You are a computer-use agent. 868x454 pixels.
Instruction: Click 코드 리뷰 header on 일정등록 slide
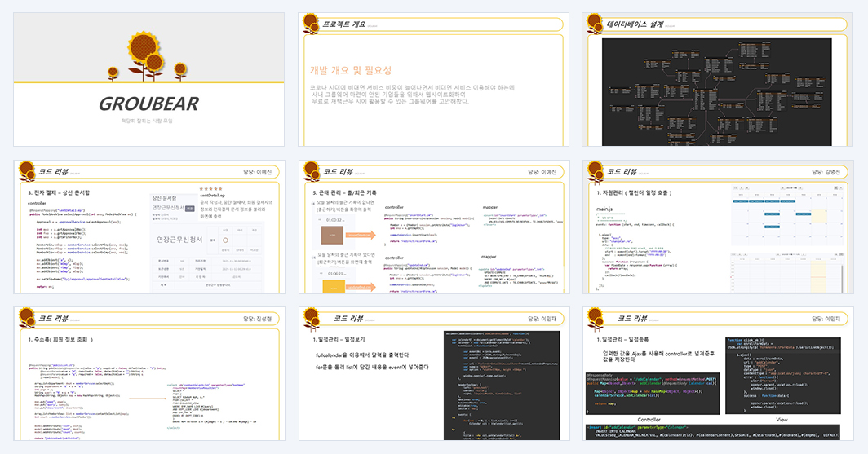(632, 318)
